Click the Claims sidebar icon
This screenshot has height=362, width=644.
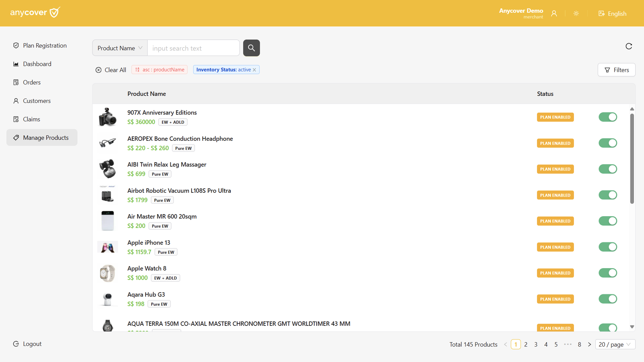click(x=16, y=119)
